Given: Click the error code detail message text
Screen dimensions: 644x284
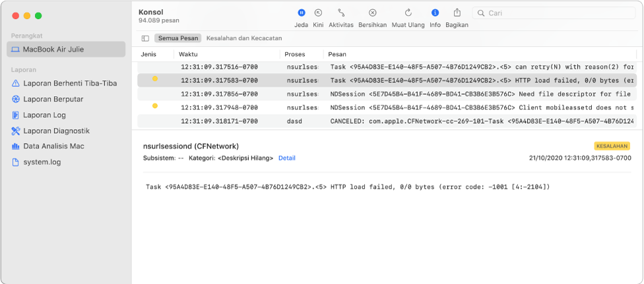Looking at the screenshot, I should (x=348, y=186).
